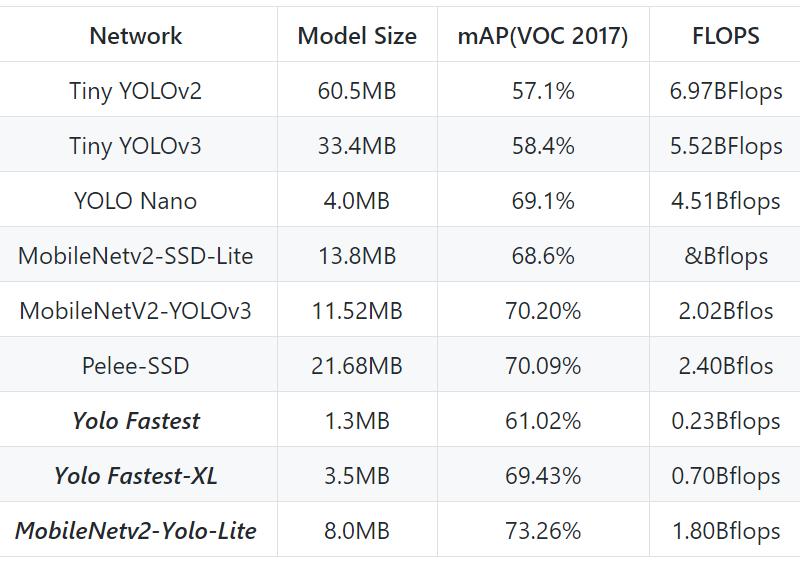800x567 pixels.
Task: Select the Tiny YOLOv2 network cell
Action: [136, 91]
